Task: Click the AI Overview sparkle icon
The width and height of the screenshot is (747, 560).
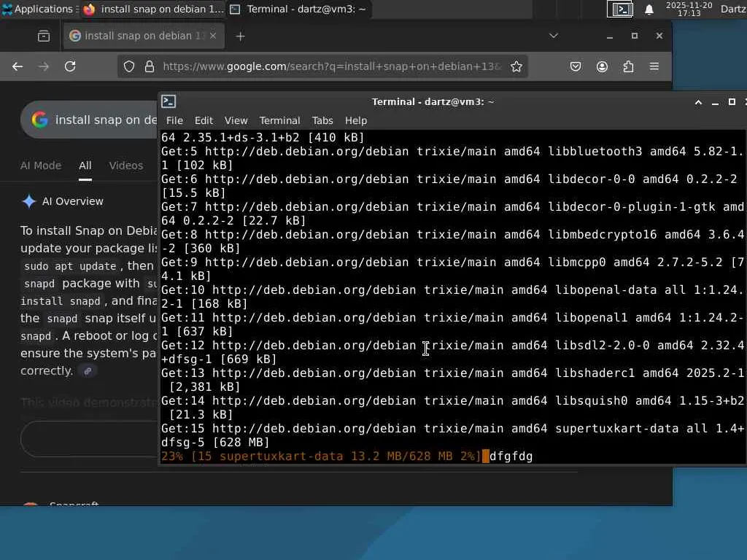Action: click(29, 201)
